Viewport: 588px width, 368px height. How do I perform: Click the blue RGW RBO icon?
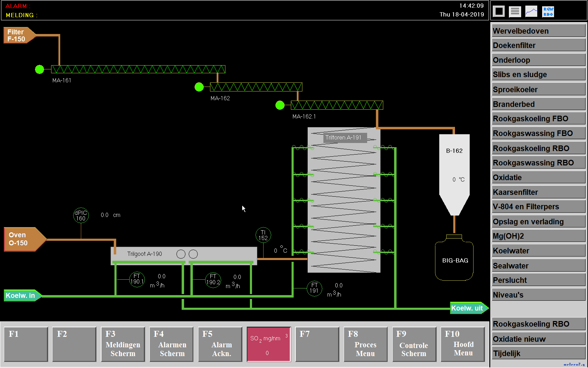point(548,12)
